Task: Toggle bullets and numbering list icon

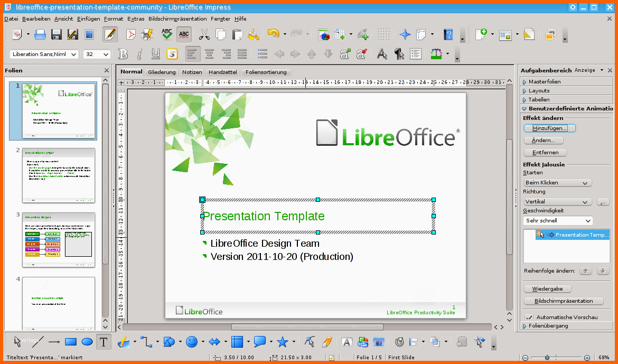Action: [x=263, y=54]
